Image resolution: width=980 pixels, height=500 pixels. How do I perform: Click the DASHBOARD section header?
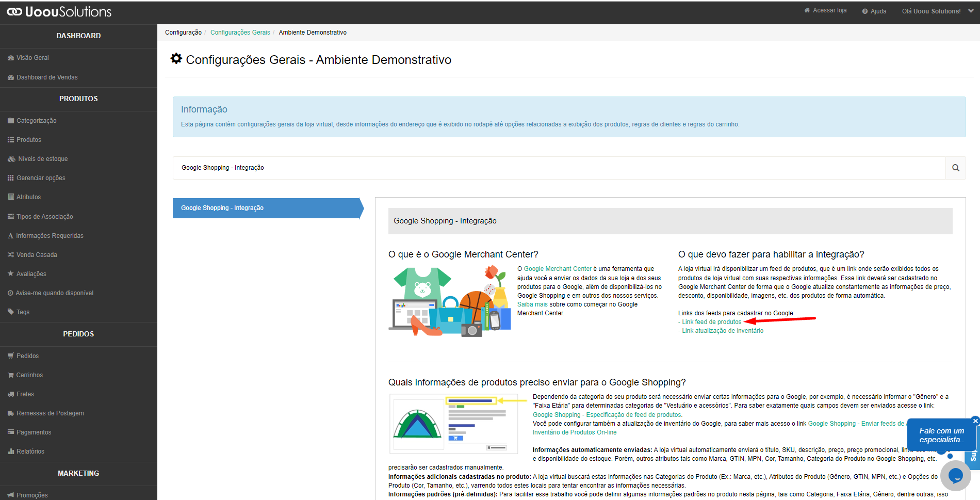(78, 36)
